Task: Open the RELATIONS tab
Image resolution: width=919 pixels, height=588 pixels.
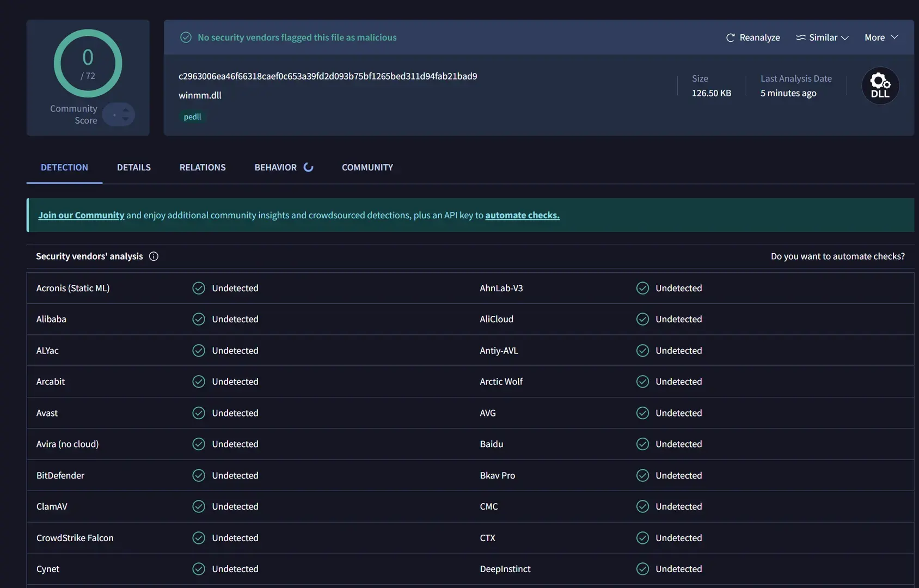Action: [203, 167]
